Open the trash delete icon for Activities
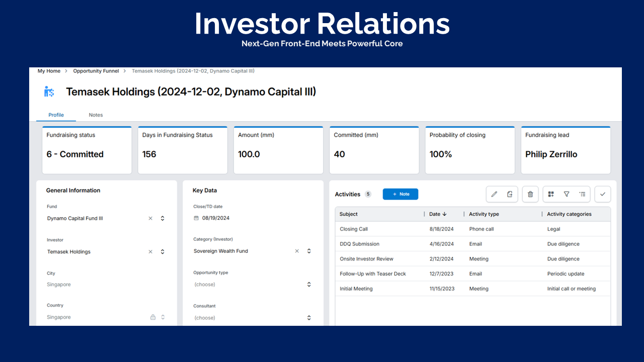644x362 pixels. tap(530, 194)
